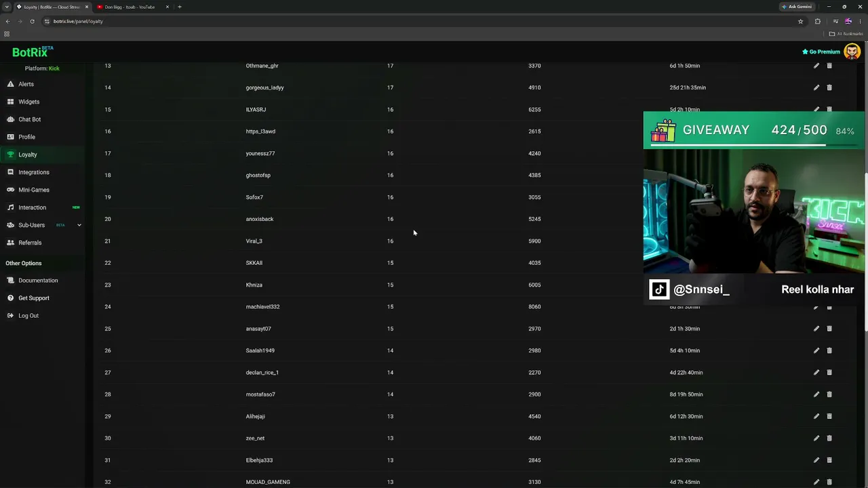Viewport: 868px width, 488px height.
Task: Edit the Saalah1949 loyalty entry
Action: point(816,350)
